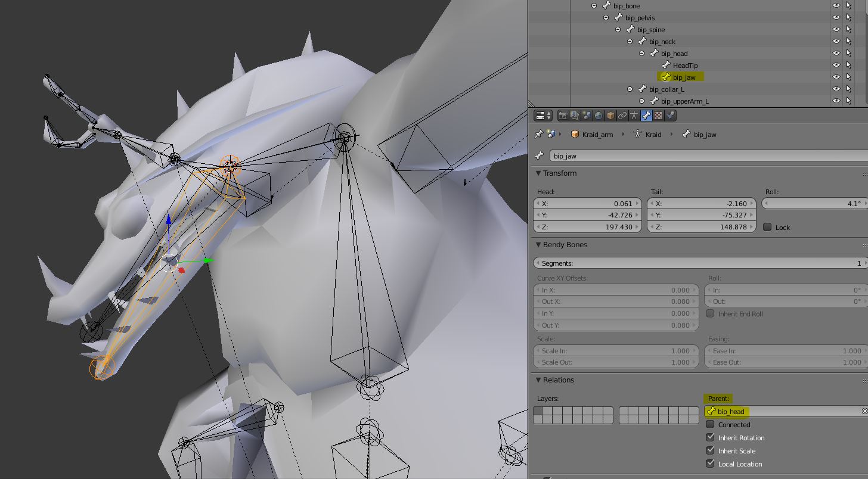Collapse the bip_pelvis tree node
868x479 pixels.
coord(606,18)
